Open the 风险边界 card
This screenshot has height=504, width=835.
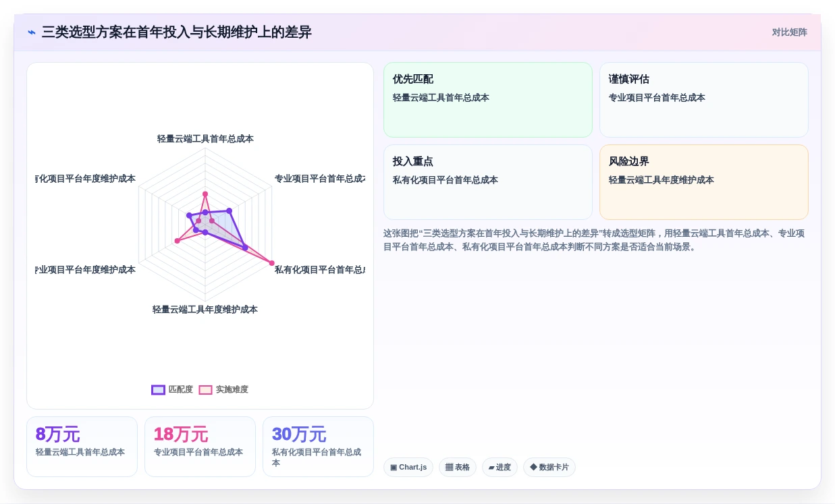[704, 182]
